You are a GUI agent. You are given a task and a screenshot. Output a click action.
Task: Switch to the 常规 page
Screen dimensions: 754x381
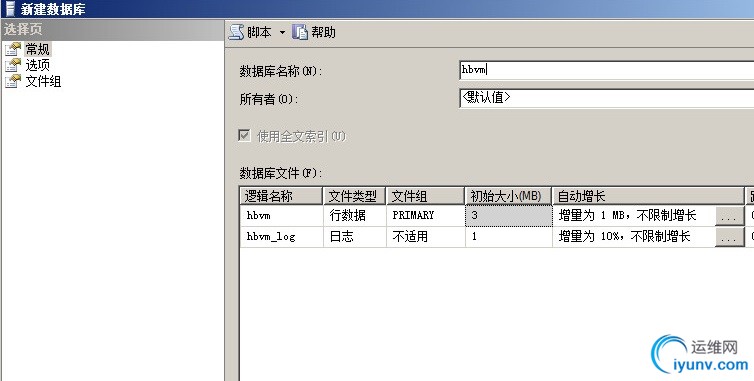click(38, 49)
